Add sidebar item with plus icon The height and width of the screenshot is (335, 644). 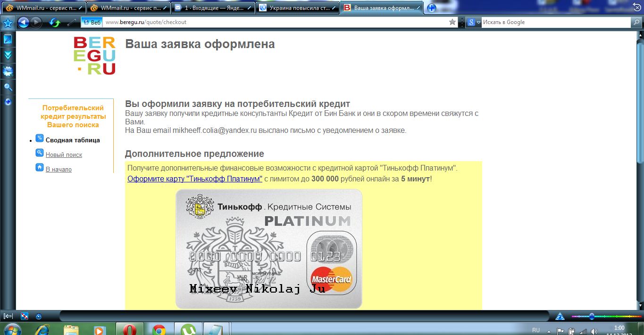pos(8,102)
